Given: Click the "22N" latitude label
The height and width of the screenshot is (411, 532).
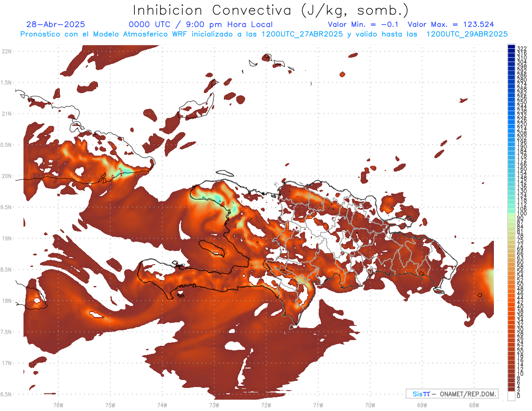Looking at the screenshot, I should 7,51.
